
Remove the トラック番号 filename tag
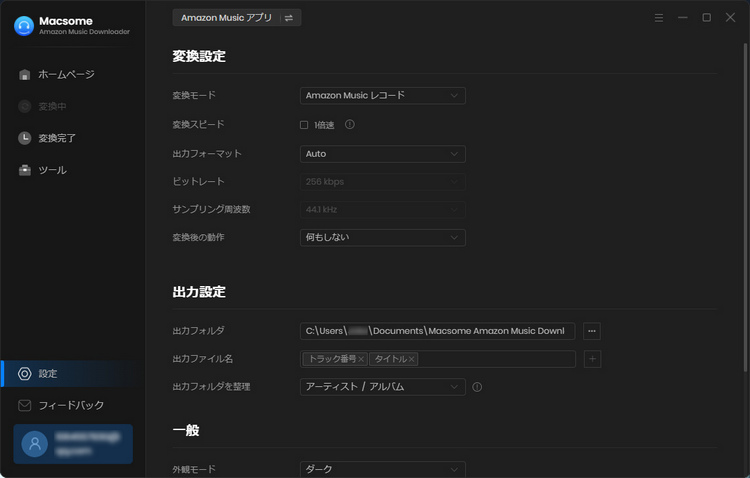(361, 359)
